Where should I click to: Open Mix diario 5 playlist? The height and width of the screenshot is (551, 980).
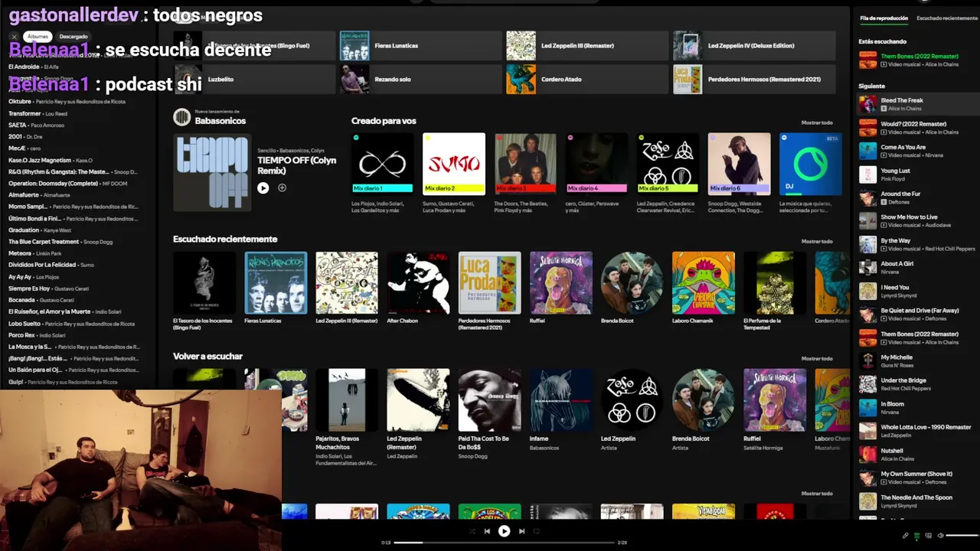coord(668,164)
